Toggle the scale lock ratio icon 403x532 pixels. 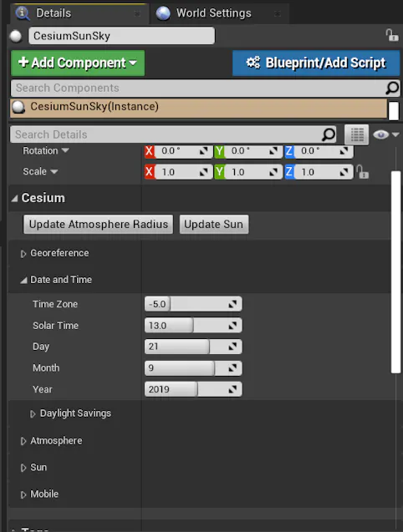363,172
